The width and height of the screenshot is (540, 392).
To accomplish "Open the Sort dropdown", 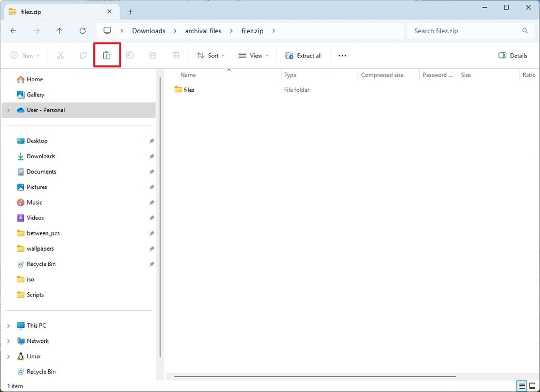I will [x=210, y=55].
